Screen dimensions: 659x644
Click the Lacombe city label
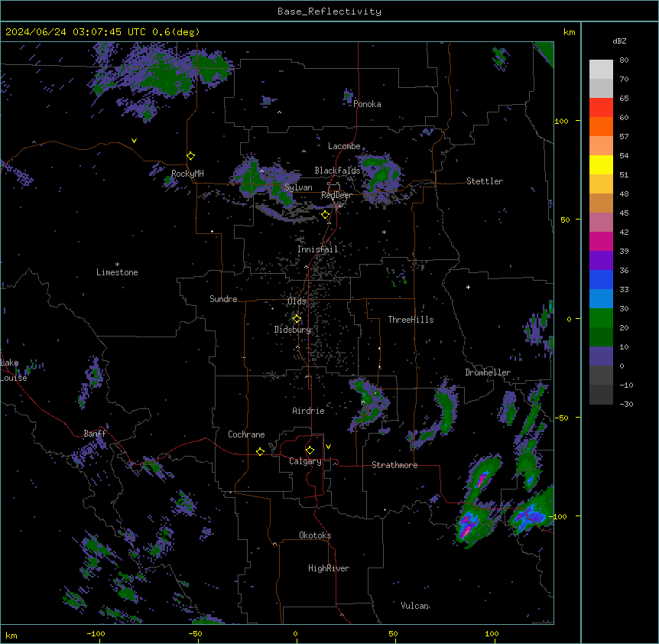[344, 146]
